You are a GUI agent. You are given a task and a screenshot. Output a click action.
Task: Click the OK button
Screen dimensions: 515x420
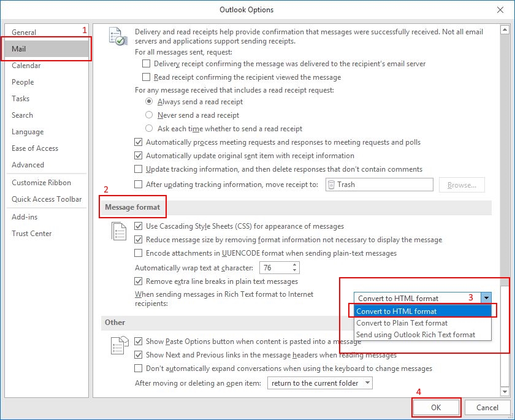click(x=436, y=407)
